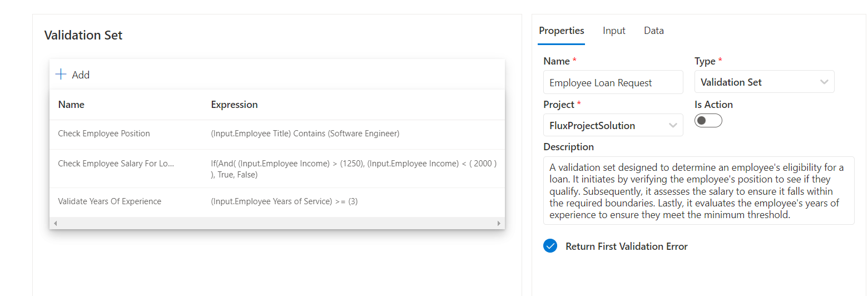Image resolution: width=868 pixels, height=296 pixels.
Task: Click inside the Description text area
Action: [698, 191]
